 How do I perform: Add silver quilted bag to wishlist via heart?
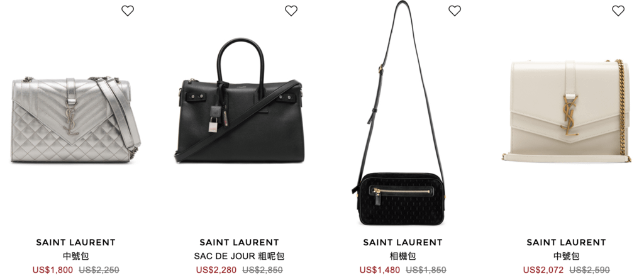[128, 11]
